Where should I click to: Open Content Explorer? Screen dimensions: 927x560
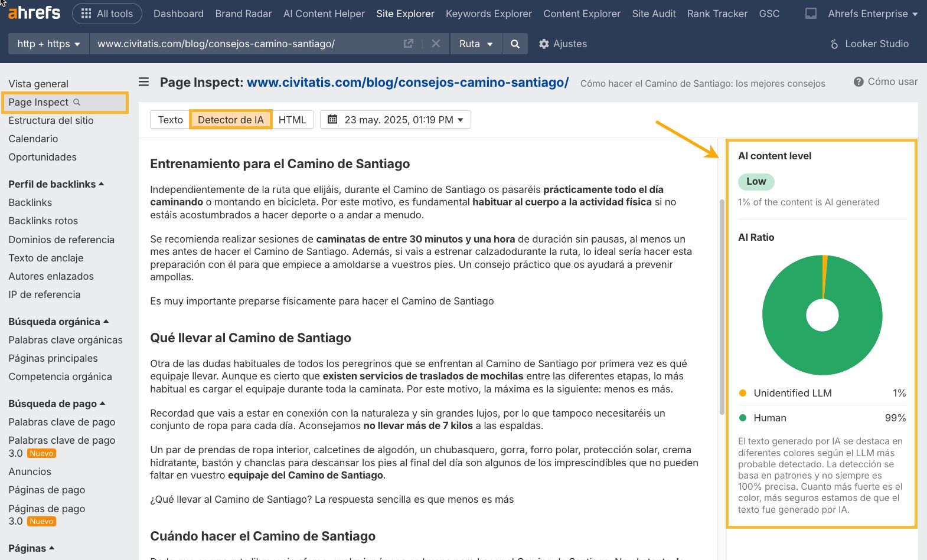(582, 14)
